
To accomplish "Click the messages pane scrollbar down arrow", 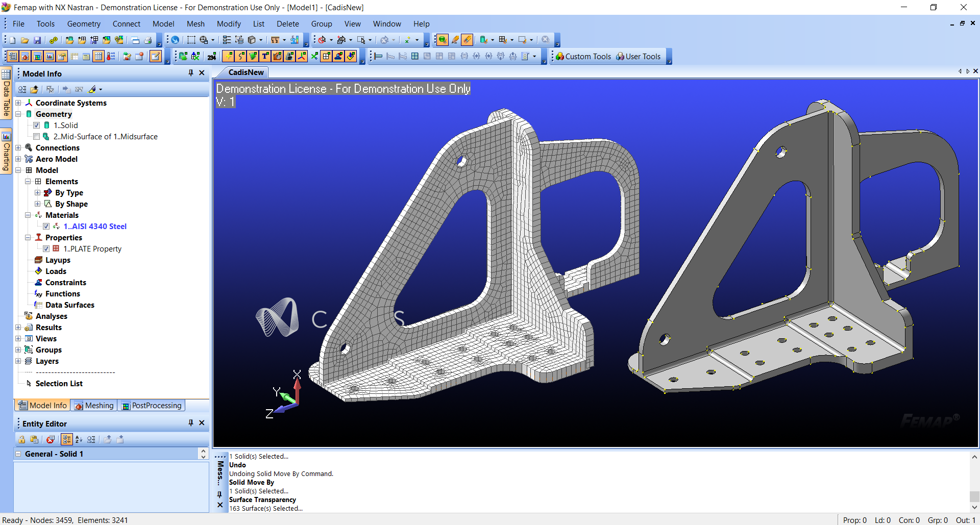I will 974,508.
